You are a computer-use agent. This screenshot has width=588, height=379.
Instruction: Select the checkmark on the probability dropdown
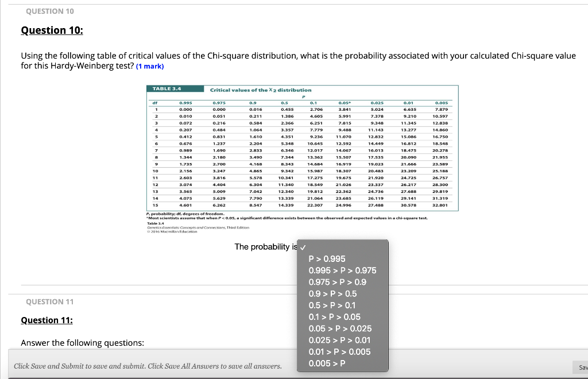[303, 247]
